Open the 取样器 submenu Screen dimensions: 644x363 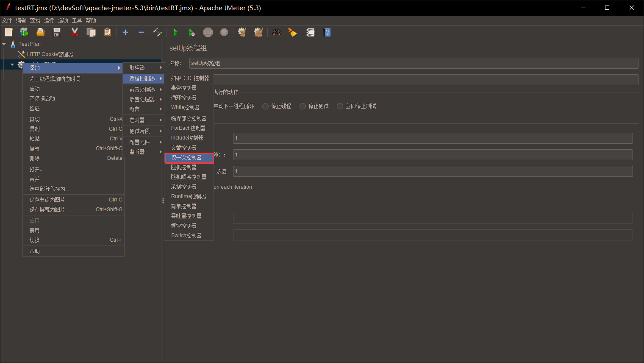[x=137, y=67]
